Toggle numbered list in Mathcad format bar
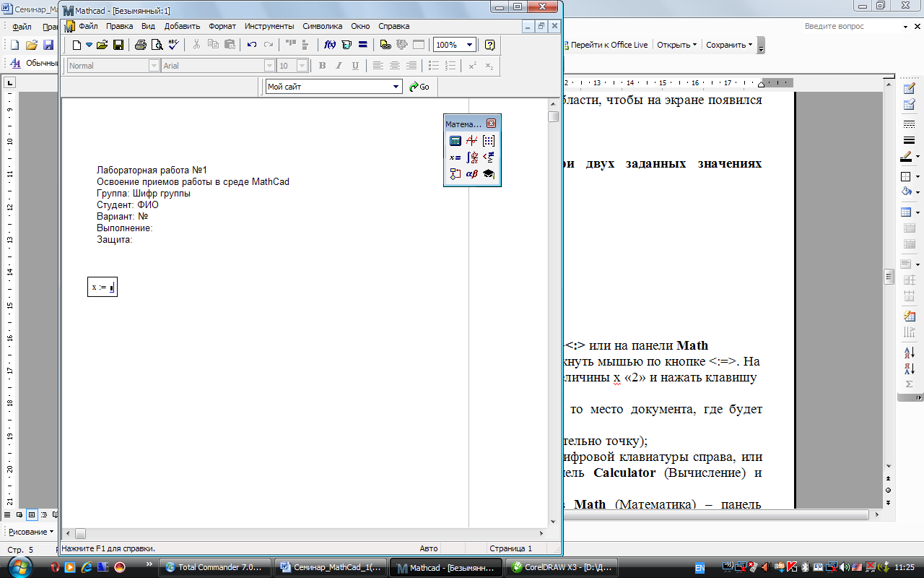Viewport: 924px width, 578px height. coord(450,66)
